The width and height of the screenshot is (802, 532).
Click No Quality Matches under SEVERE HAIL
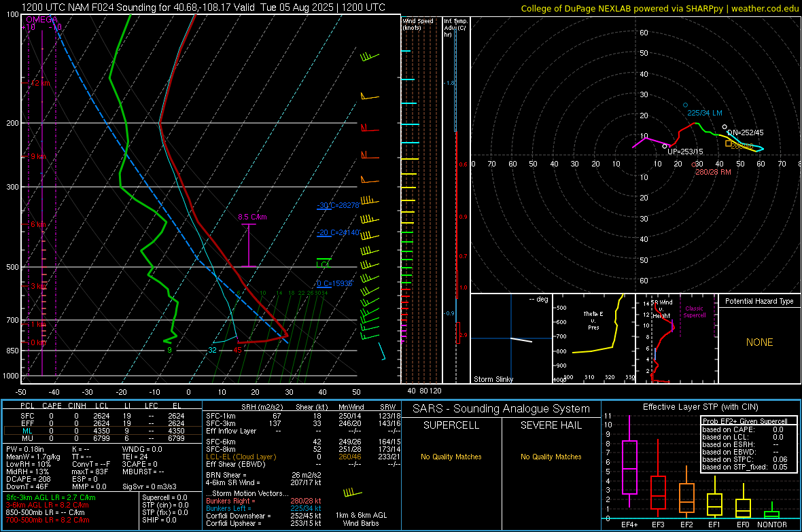(x=551, y=457)
